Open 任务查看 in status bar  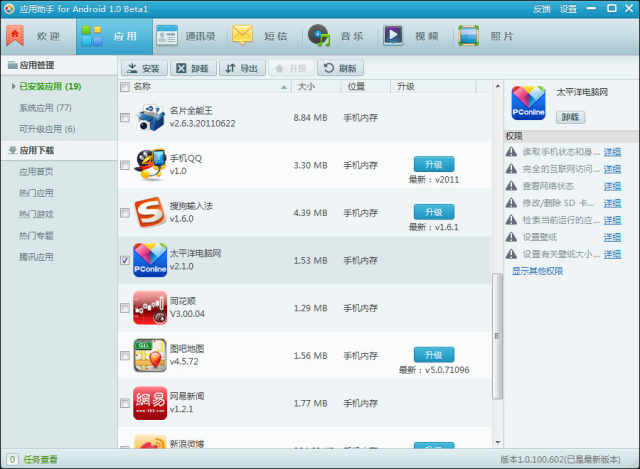point(40,460)
